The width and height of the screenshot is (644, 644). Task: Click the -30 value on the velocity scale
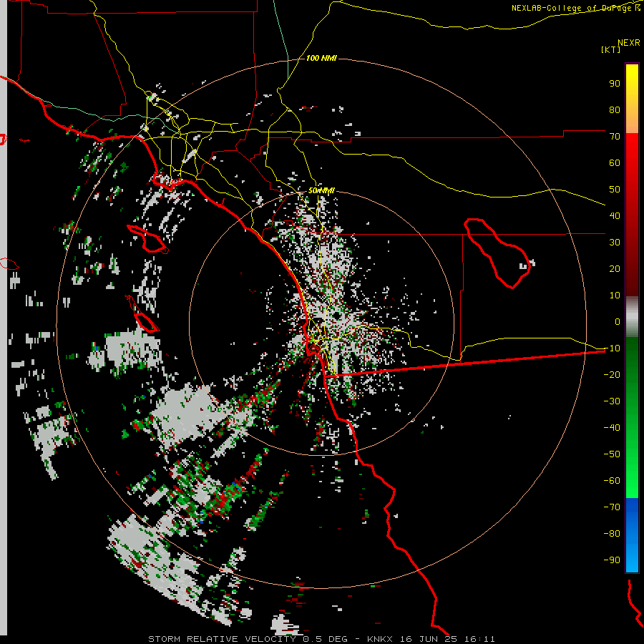[x=612, y=401]
